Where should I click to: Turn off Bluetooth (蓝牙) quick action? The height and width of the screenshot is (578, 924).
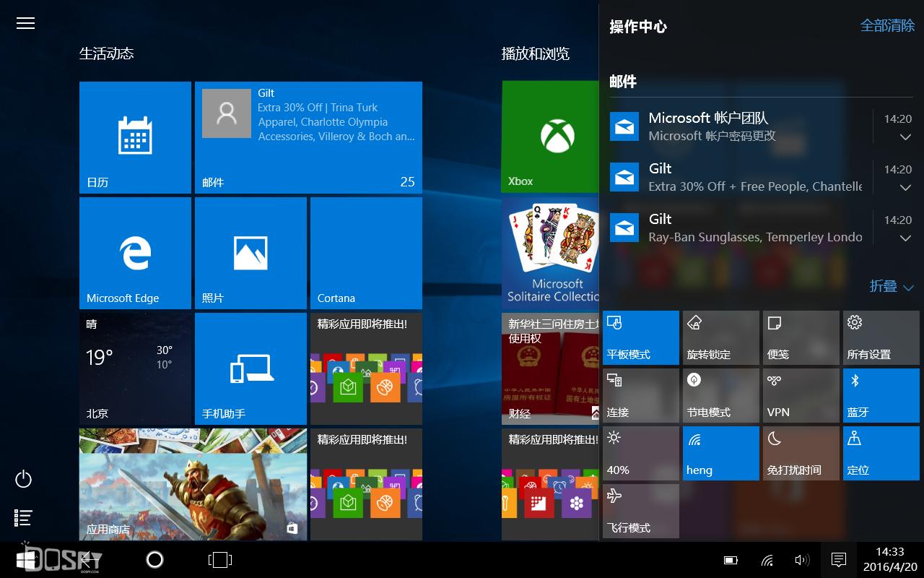tap(881, 395)
